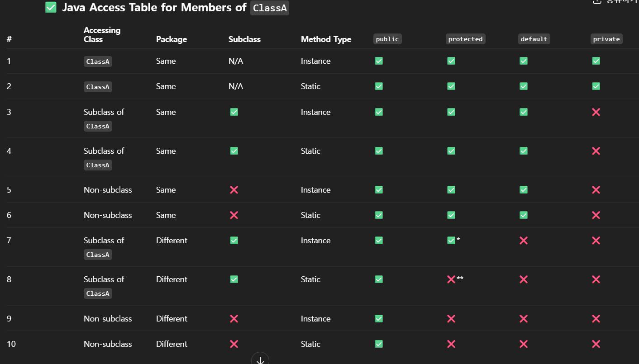The image size is (639, 364).
Task: Click the private column header
Action: click(606, 39)
